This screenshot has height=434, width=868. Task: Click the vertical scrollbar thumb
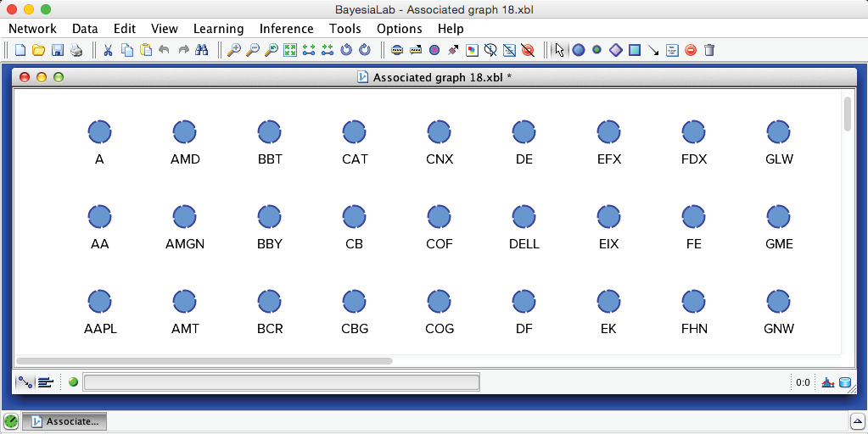tap(847, 114)
